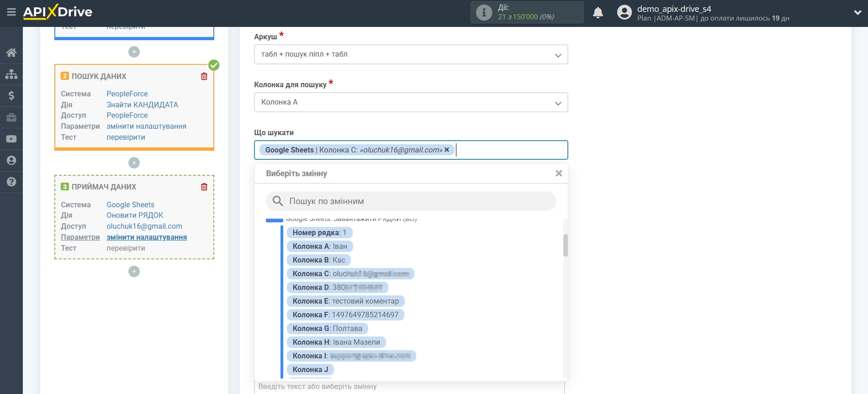Screen dimensions: 868x394
Task: Close the Виберіть змінну panel
Action: click(x=559, y=173)
